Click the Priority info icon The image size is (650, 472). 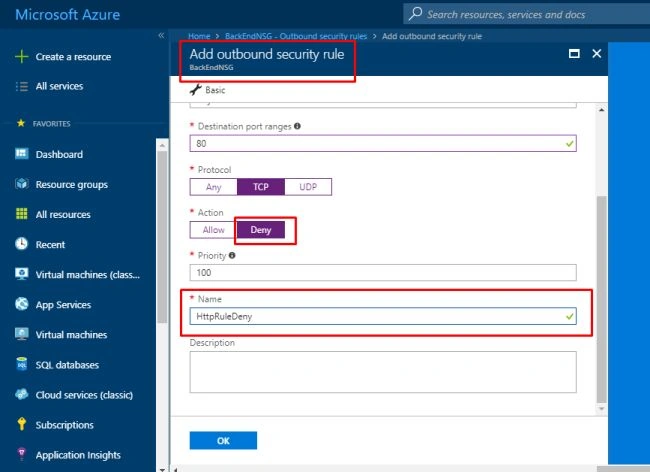pyautogui.click(x=232, y=255)
